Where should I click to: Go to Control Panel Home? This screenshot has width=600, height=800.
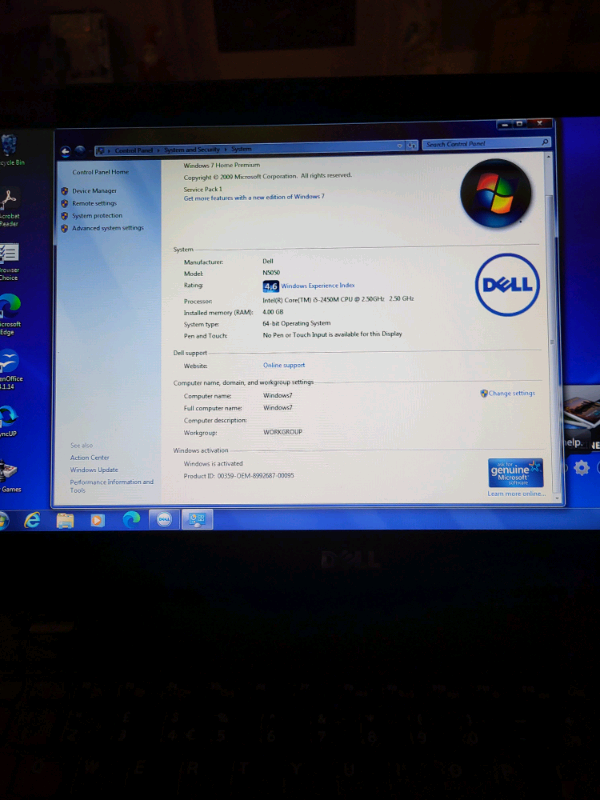[x=101, y=172]
